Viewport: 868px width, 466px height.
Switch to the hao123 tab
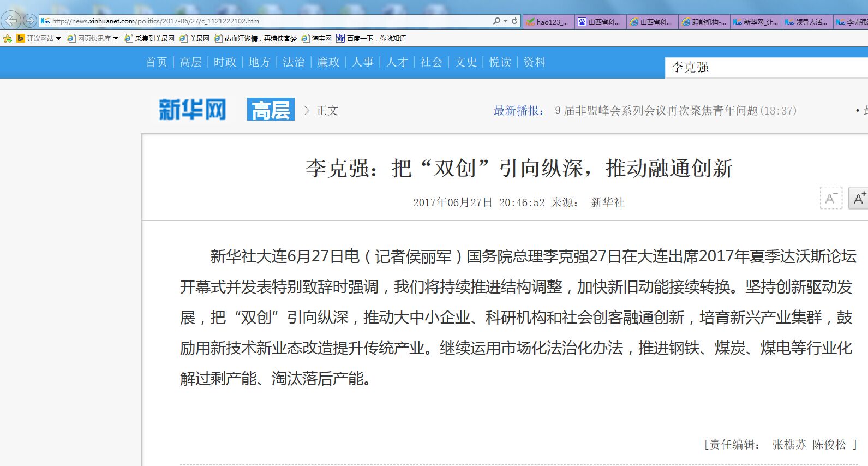tap(548, 22)
